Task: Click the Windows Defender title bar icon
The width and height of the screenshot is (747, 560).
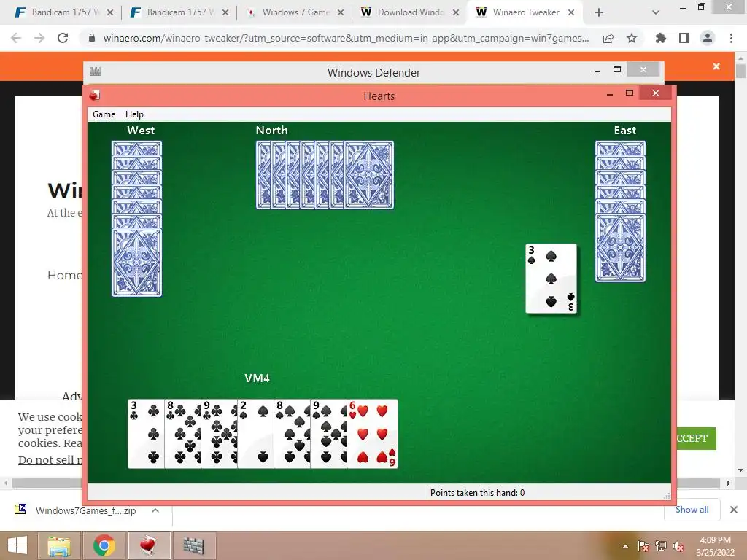Action: (96, 72)
